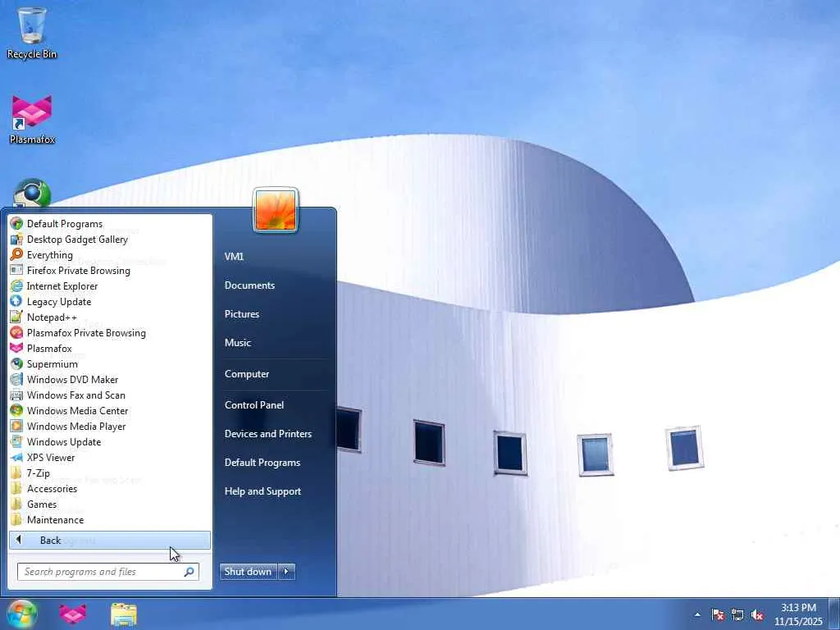The width and height of the screenshot is (840, 630).
Task: Open Default Programs icon in programs list
Action: [16, 223]
